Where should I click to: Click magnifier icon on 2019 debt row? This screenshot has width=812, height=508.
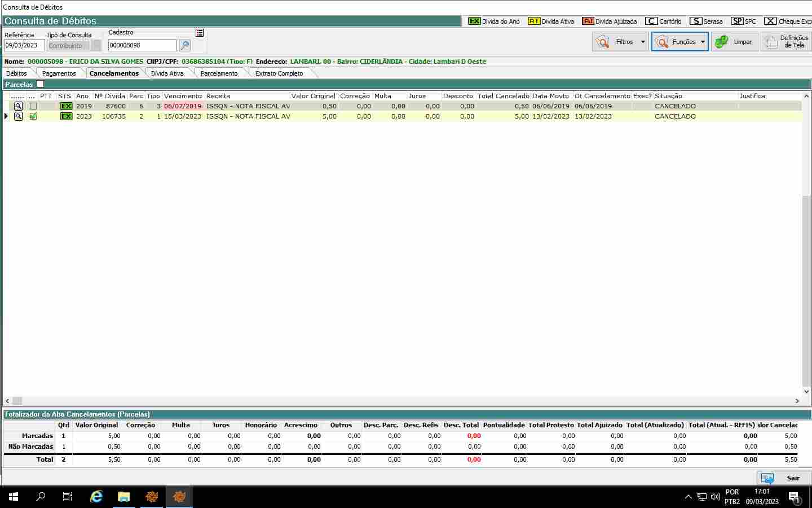18,106
